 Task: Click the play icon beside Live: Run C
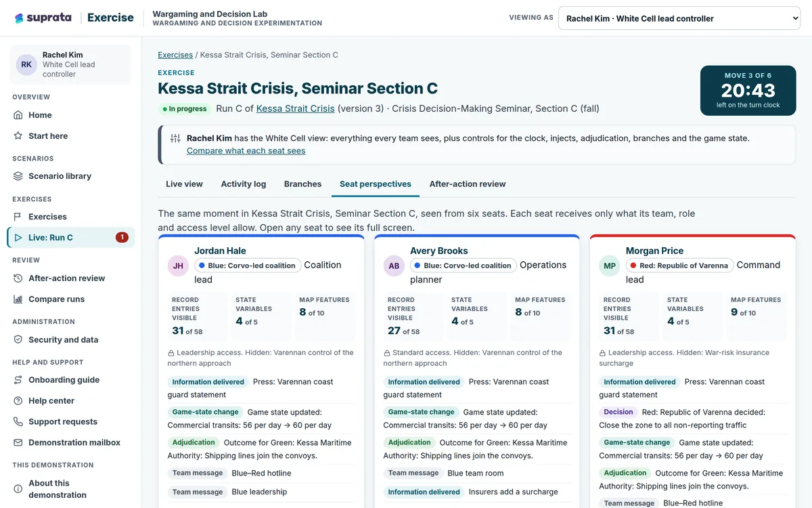point(18,238)
